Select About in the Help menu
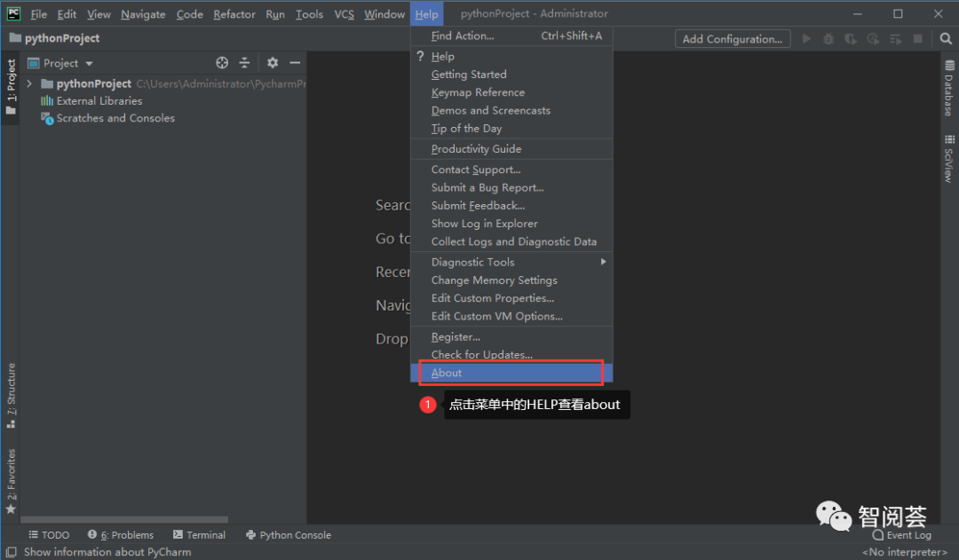 click(x=511, y=373)
